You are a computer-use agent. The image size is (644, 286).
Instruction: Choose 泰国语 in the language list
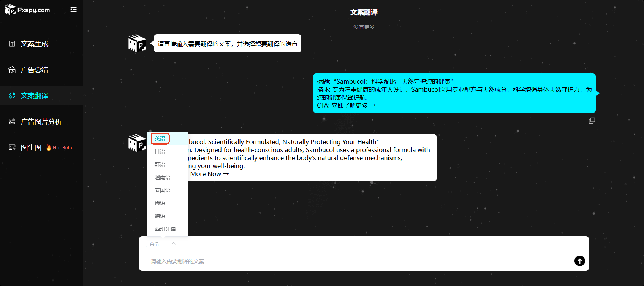168,190
